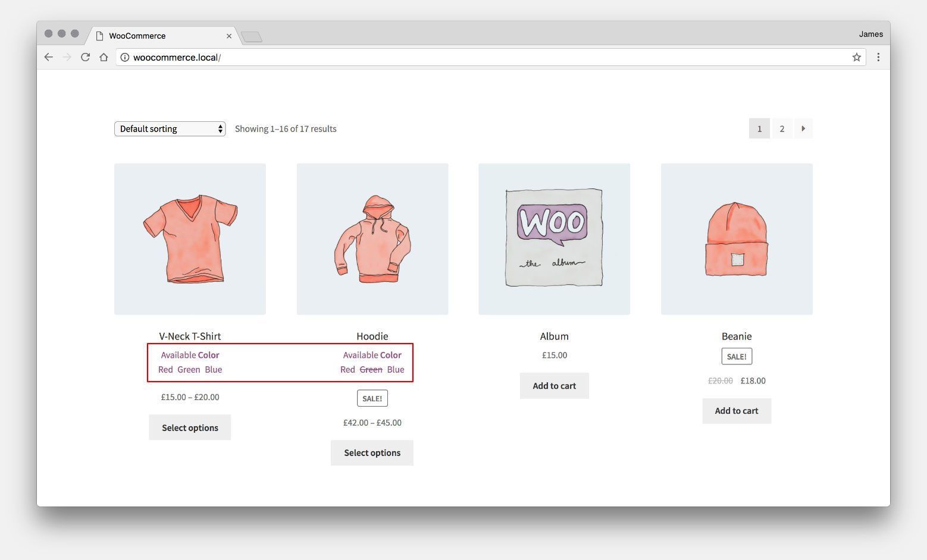Click page 2 in the pagination
Image resolution: width=927 pixels, height=560 pixels.
coord(782,128)
